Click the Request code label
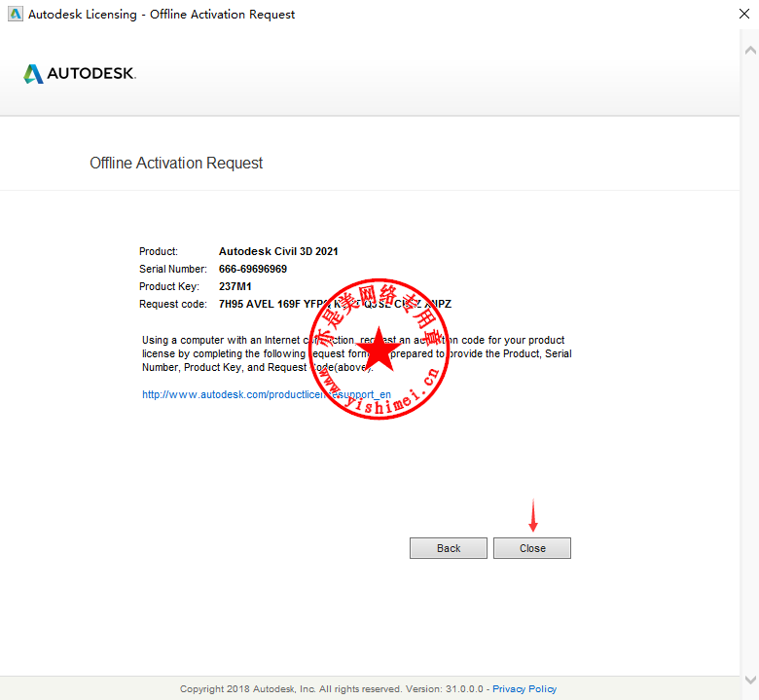759x700 pixels. click(x=173, y=304)
